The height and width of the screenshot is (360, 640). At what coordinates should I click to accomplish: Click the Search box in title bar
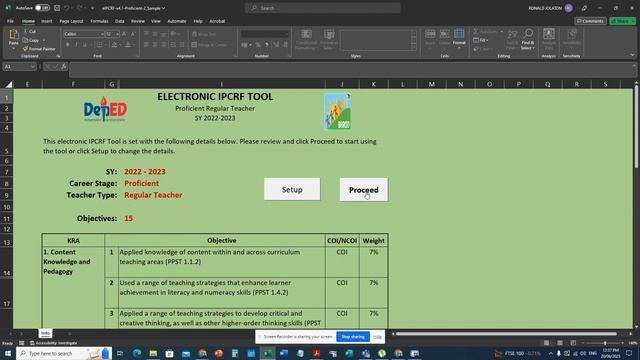pyautogui.click(x=322, y=8)
